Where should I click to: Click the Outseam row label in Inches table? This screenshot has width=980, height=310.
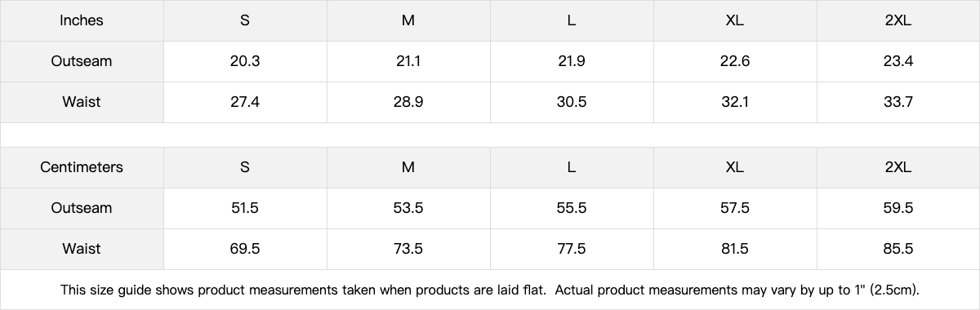point(82,61)
